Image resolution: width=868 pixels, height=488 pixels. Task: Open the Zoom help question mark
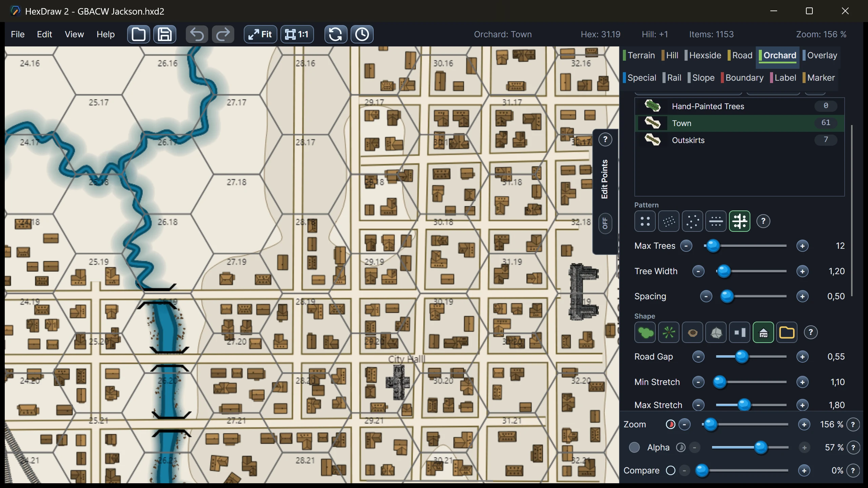pyautogui.click(x=853, y=425)
